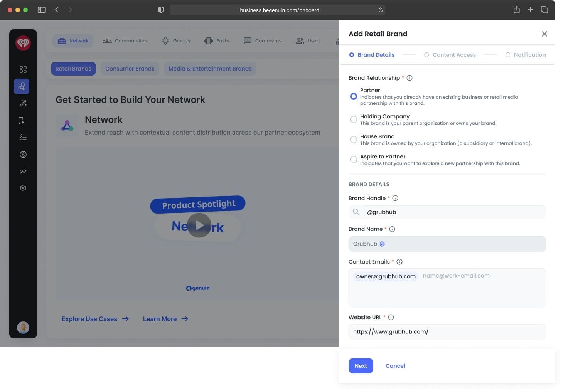Open the video content icon in sidebar
The height and width of the screenshot is (392, 563).
[x=22, y=121]
